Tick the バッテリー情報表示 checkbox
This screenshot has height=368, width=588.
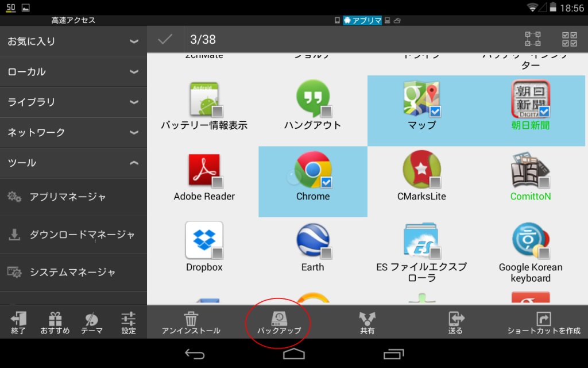pos(218,111)
